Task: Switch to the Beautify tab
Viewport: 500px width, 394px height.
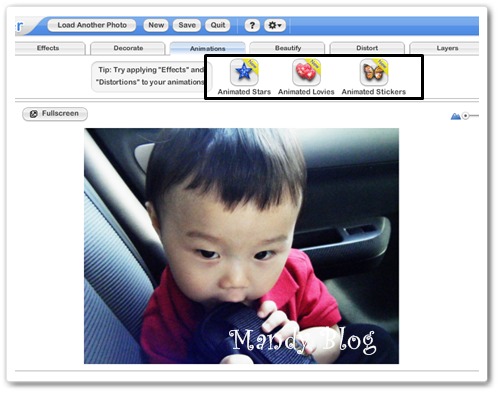Action: click(288, 48)
